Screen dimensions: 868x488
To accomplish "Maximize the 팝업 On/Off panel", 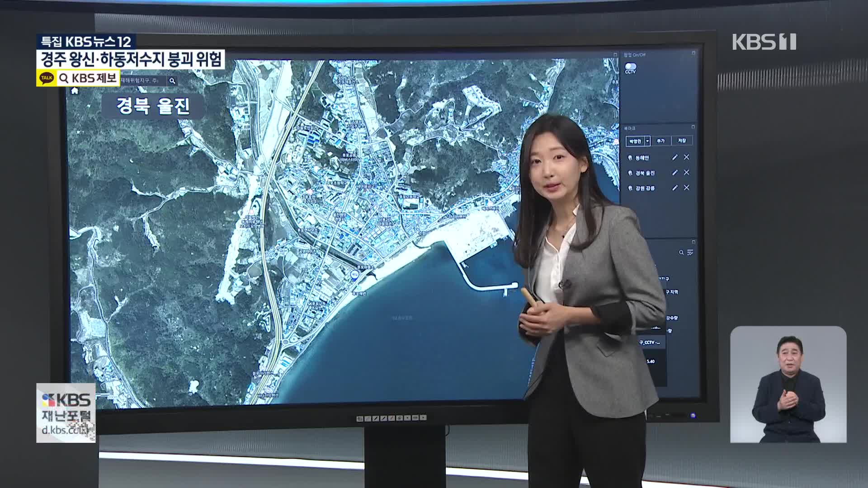I will click(x=693, y=53).
